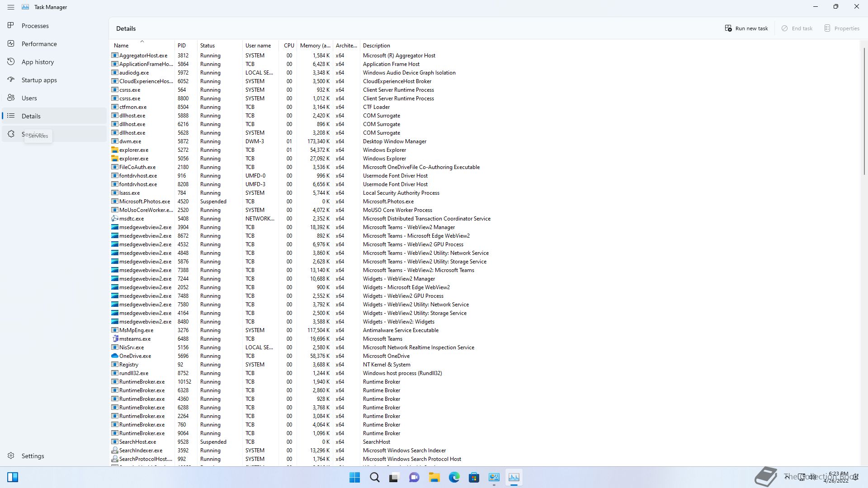Select msteams.exe in the list
Image resolution: width=868 pixels, height=488 pixels.
pos(135,339)
